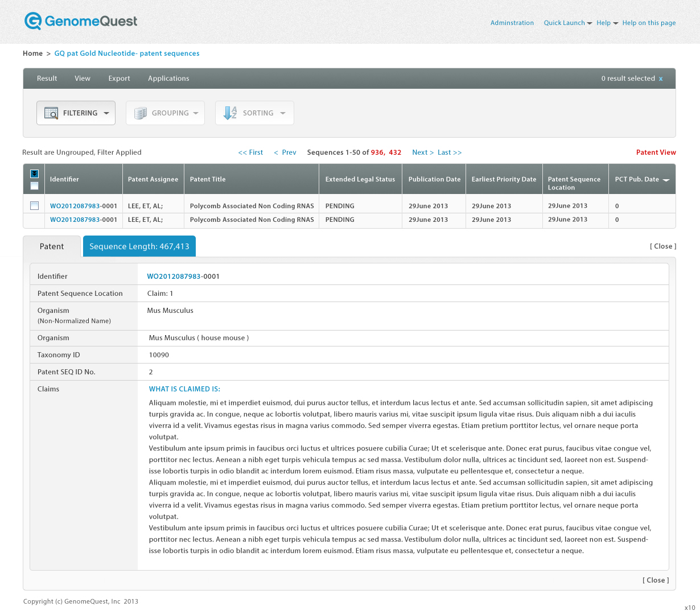Click the Sorting A-Z icon
700x615 pixels.
[230, 113]
